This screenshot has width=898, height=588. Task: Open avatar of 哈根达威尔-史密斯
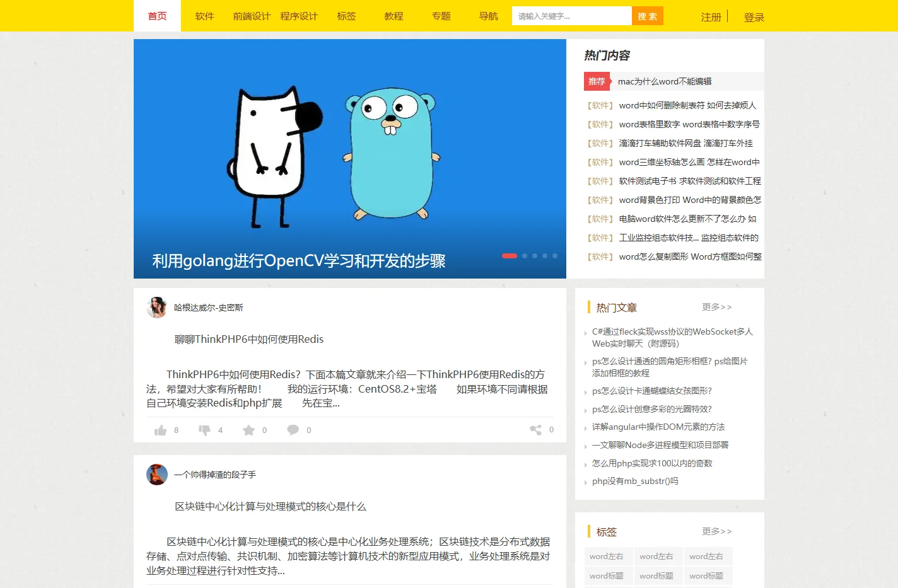pyautogui.click(x=156, y=308)
